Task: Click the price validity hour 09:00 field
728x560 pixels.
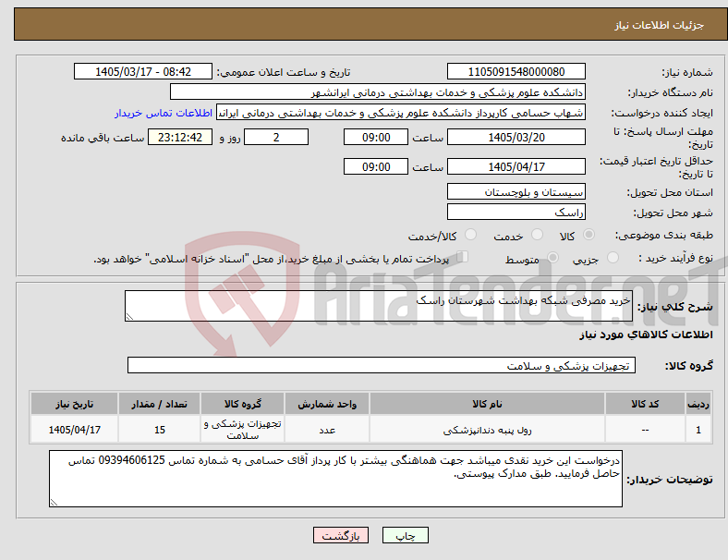Action: (x=376, y=166)
